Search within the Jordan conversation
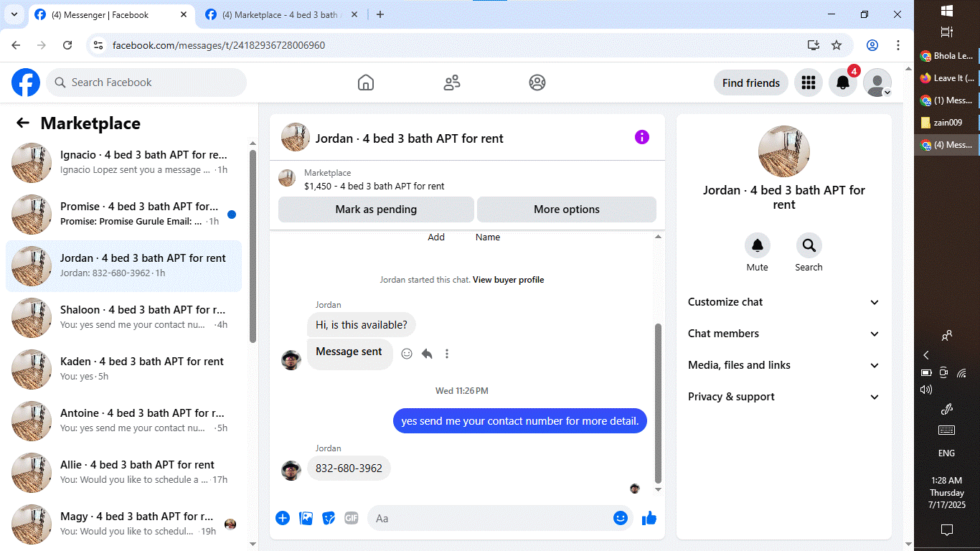 tap(809, 245)
